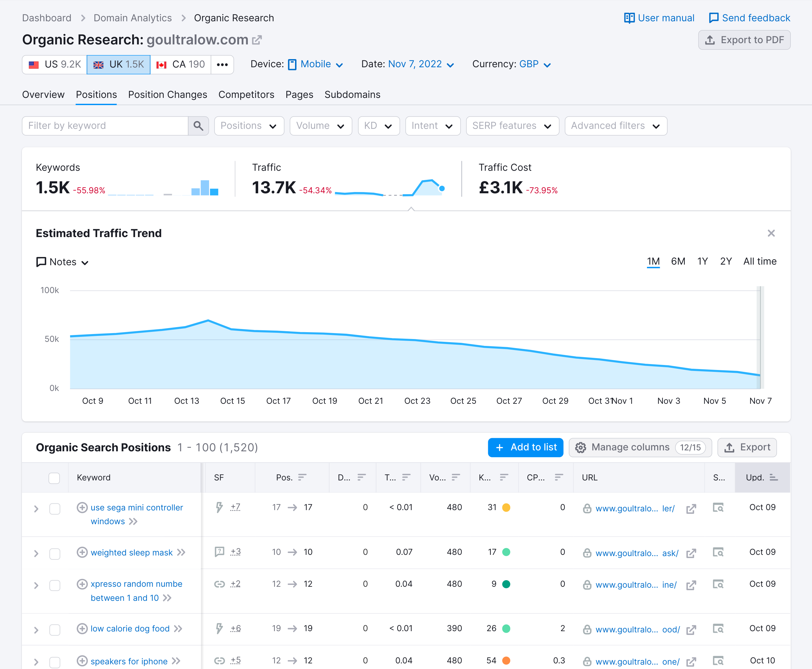Click Add to list button
Screen dimensions: 812x669
(x=525, y=448)
